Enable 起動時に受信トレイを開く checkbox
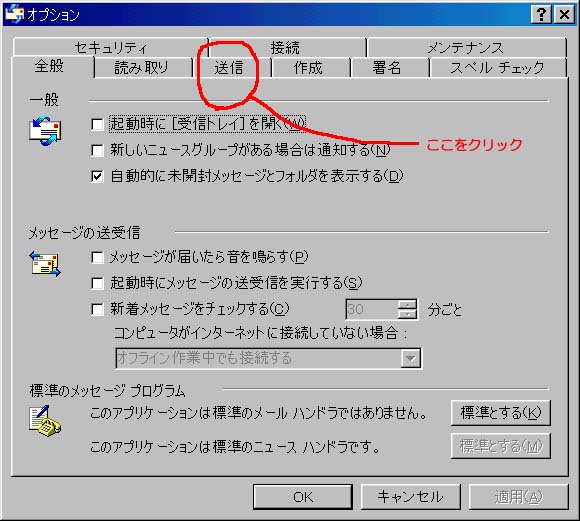 (97, 124)
